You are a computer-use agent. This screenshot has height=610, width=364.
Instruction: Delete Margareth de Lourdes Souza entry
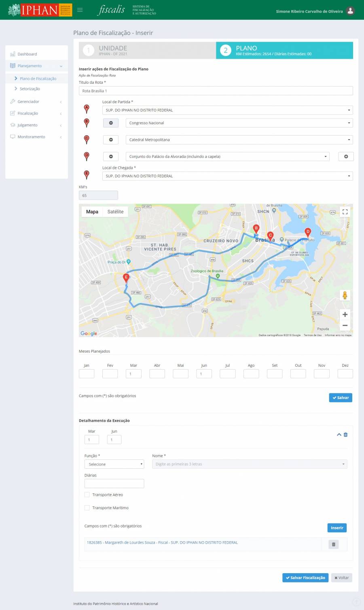pyautogui.click(x=333, y=544)
